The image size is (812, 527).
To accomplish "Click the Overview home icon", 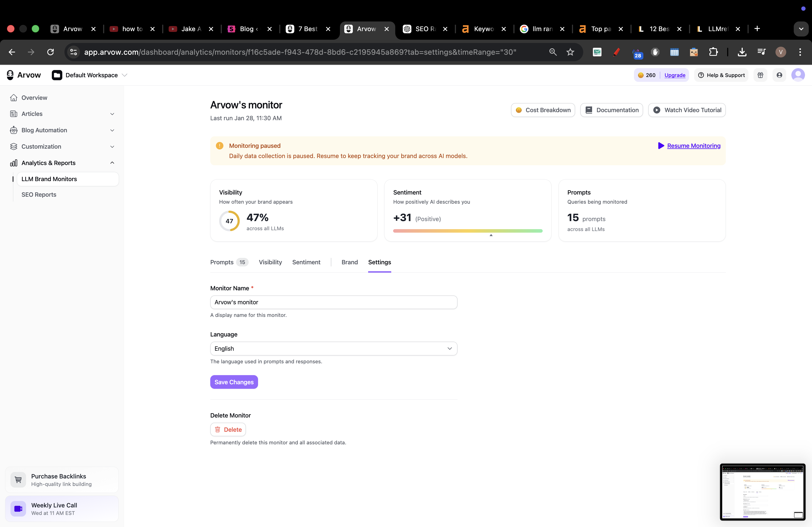I will click(x=14, y=98).
